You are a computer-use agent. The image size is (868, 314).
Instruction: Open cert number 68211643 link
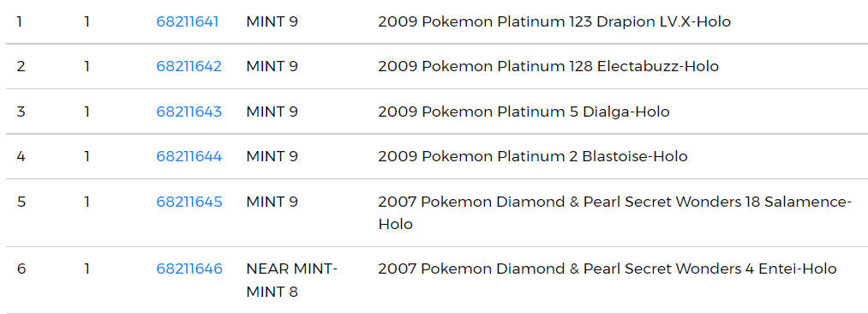189,112
